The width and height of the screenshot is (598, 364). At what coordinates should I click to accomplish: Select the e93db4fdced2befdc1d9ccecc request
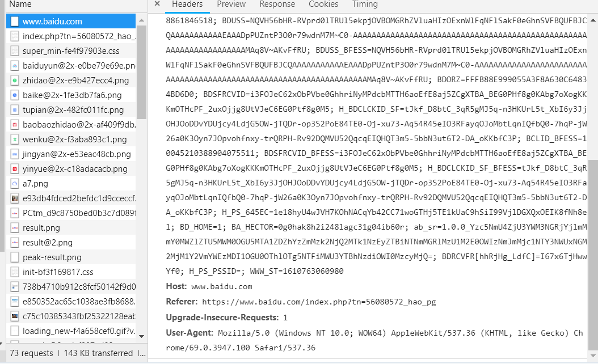click(71, 198)
